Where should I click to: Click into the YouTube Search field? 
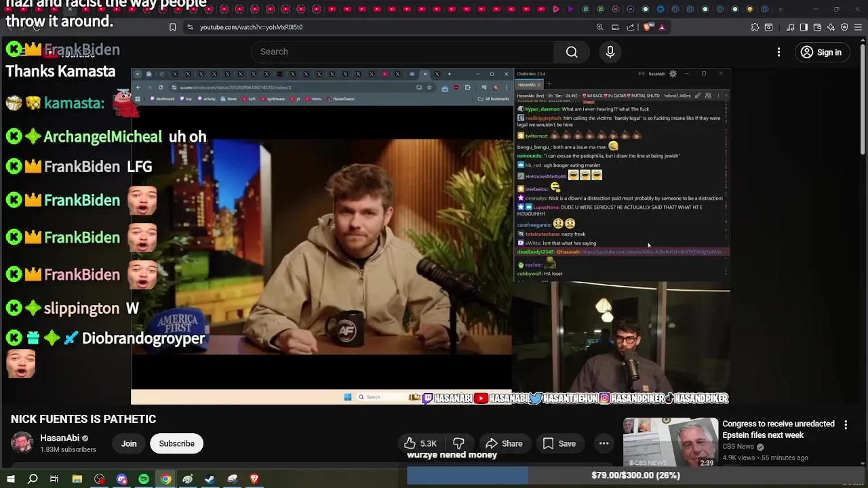402,52
